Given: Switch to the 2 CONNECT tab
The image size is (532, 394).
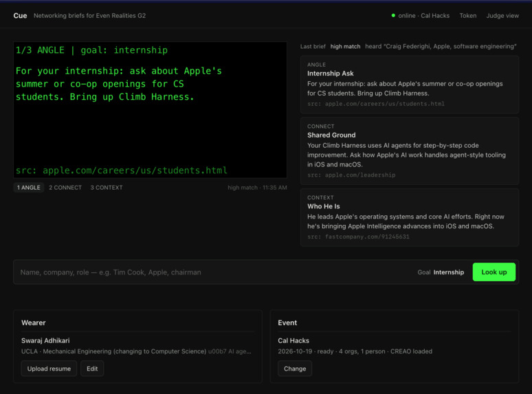Looking at the screenshot, I should point(65,187).
